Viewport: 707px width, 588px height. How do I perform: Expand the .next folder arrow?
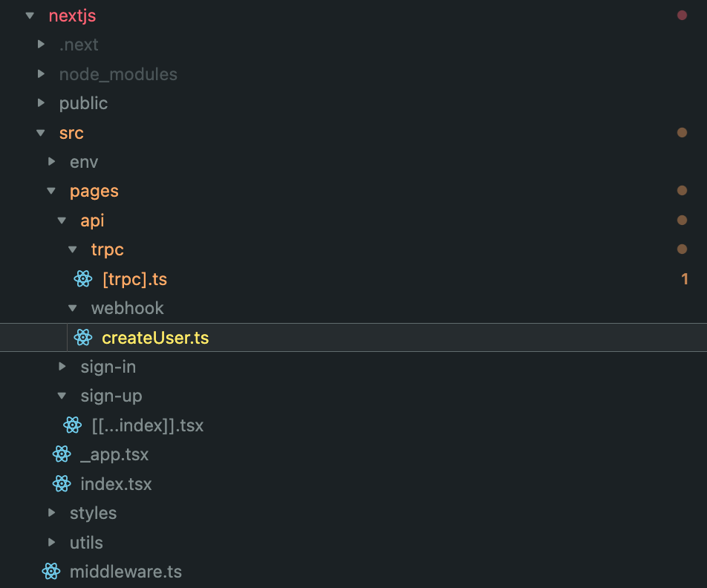(41, 45)
